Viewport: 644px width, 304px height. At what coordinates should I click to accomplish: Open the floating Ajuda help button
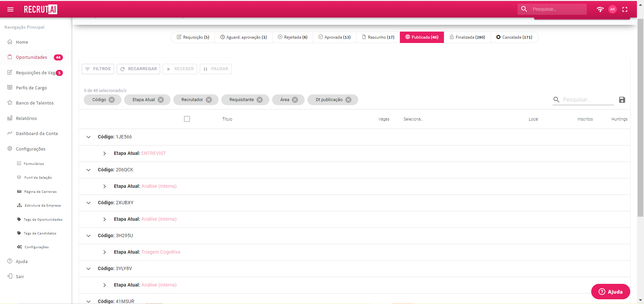(610, 292)
